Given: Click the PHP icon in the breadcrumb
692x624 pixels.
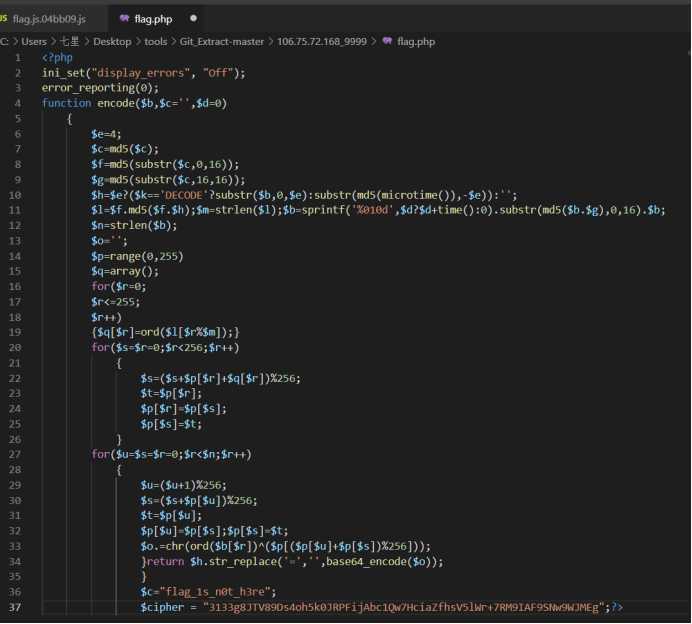Looking at the screenshot, I should [x=387, y=41].
